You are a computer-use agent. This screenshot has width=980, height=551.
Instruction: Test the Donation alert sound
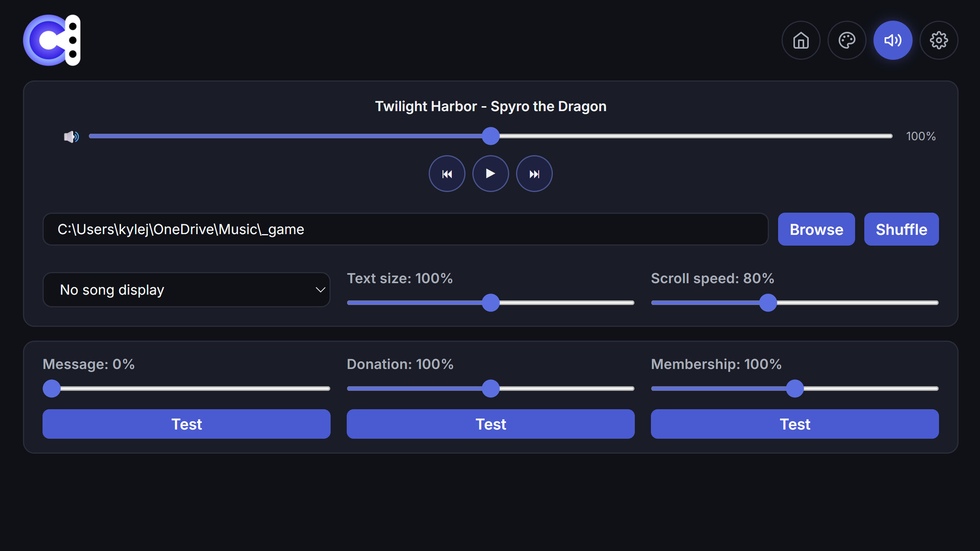491,424
